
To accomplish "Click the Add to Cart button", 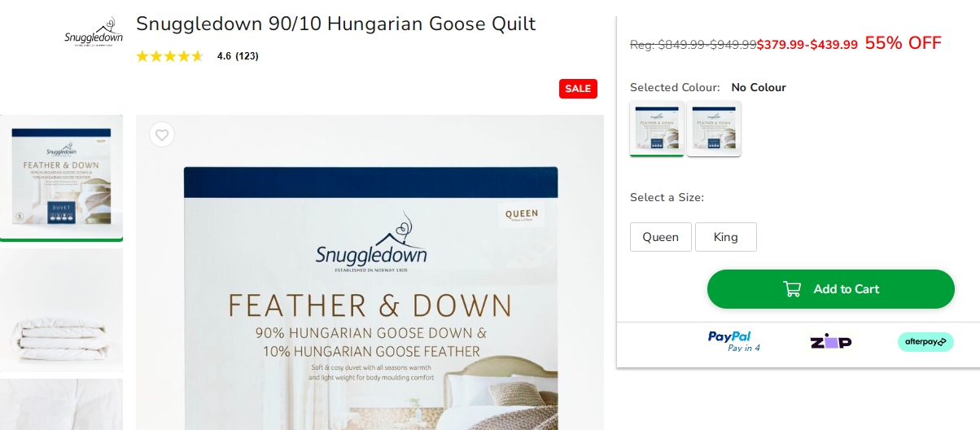I will click(830, 289).
